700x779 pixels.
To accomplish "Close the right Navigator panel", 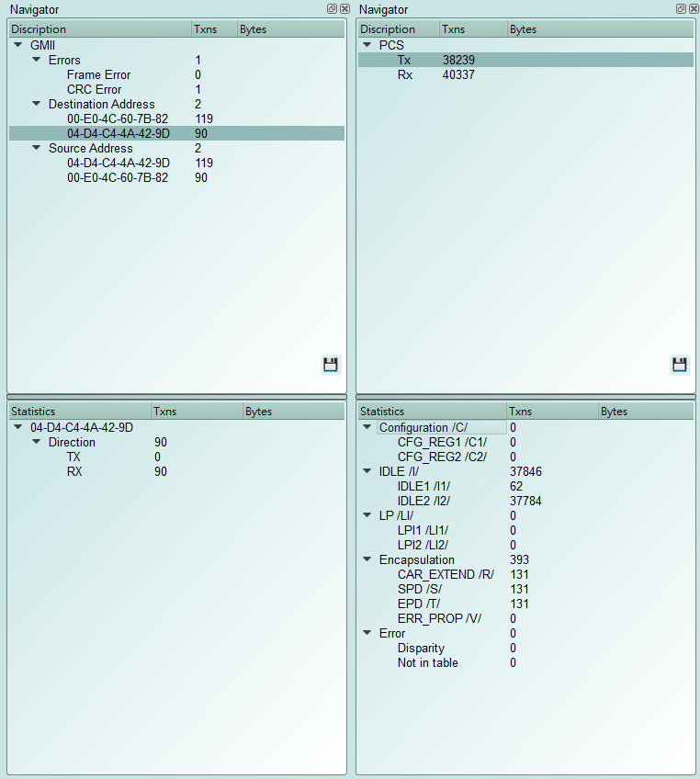I will (694, 8).
